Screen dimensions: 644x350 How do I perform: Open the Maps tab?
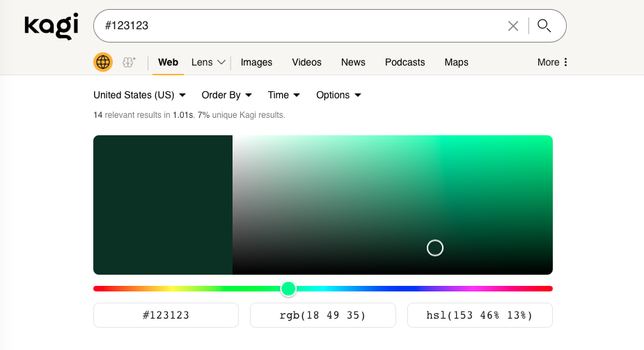[456, 62]
